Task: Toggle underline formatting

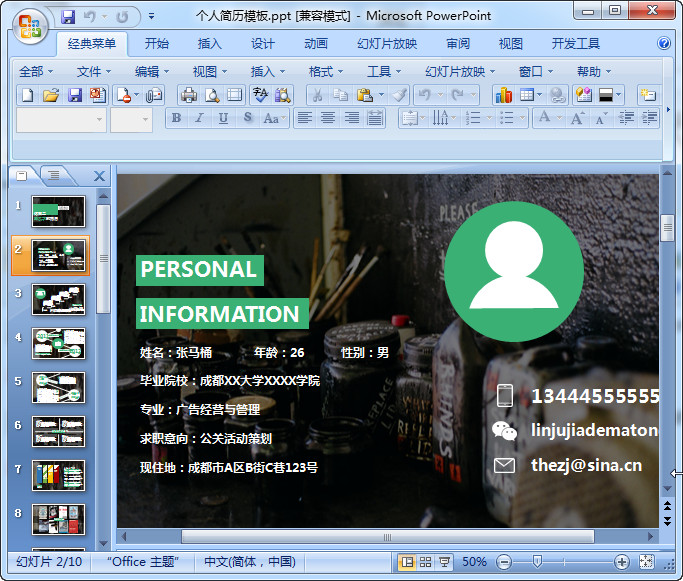Action: 223,118
